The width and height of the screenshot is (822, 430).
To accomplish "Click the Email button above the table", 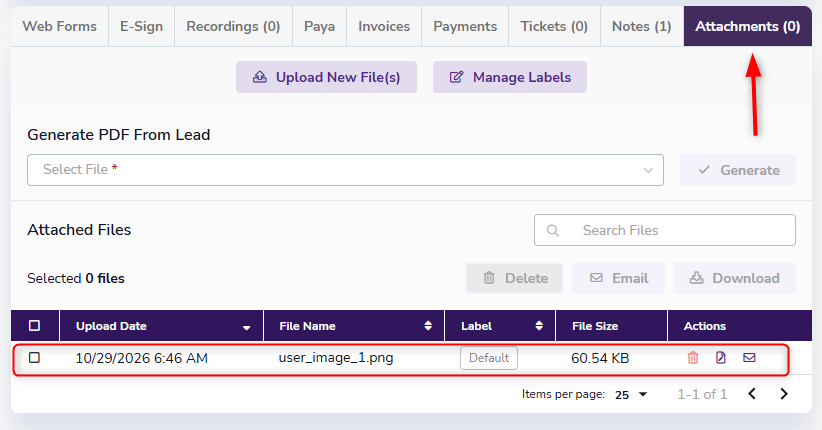I will pyautogui.click(x=619, y=278).
